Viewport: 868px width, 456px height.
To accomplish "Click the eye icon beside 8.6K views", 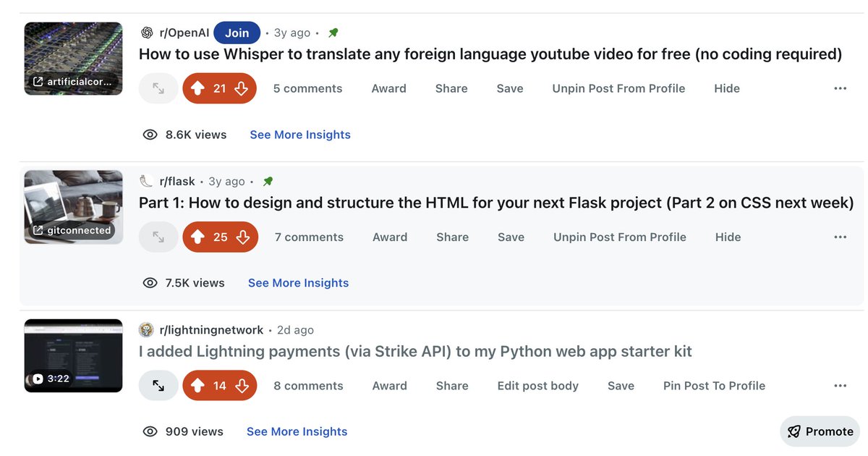I will pyautogui.click(x=150, y=135).
